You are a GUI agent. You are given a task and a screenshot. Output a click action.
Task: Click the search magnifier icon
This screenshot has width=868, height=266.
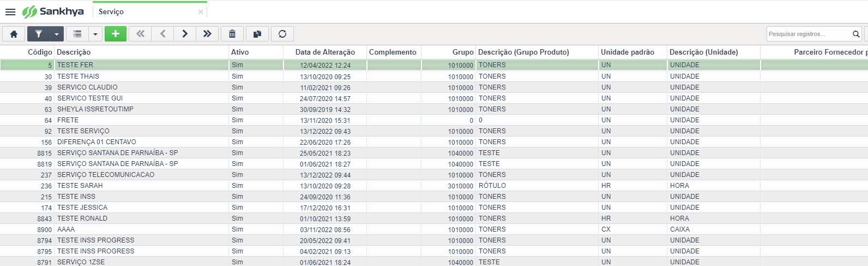pos(856,34)
